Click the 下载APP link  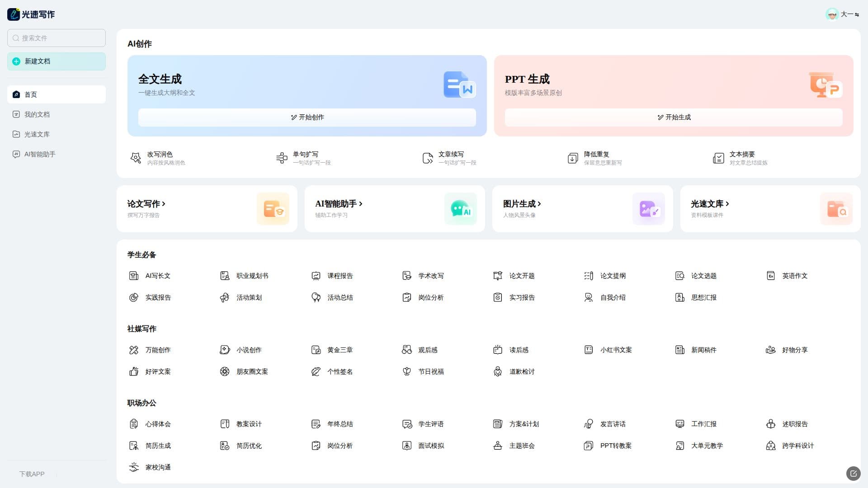(x=32, y=474)
